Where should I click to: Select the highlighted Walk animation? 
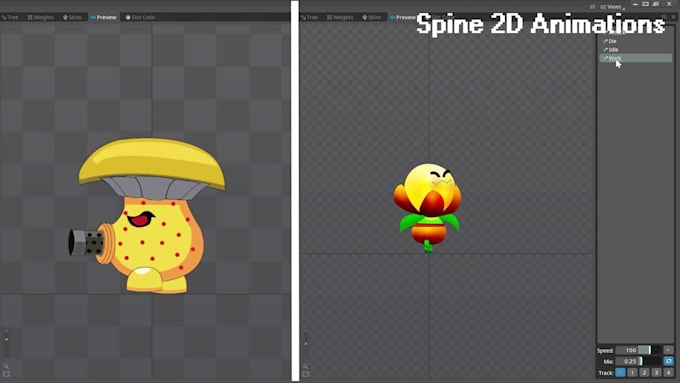click(x=636, y=58)
